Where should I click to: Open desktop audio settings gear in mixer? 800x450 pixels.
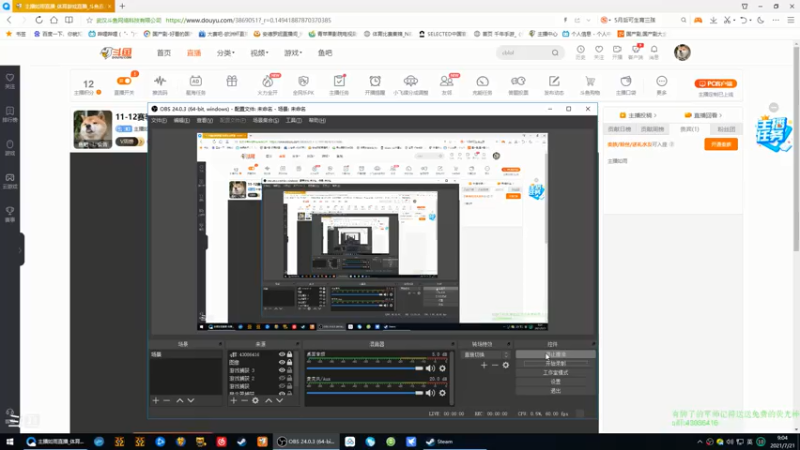click(x=442, y=368)
